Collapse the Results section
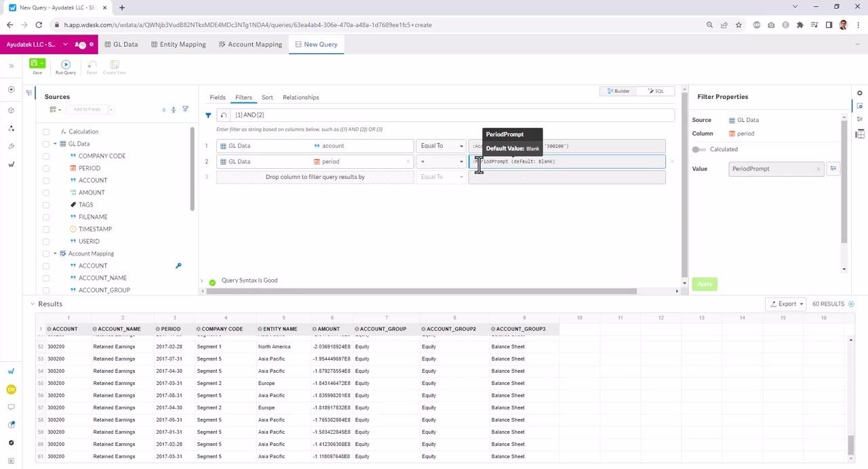Viewport: 868px width, 469px height. click(x=32, y=304)
